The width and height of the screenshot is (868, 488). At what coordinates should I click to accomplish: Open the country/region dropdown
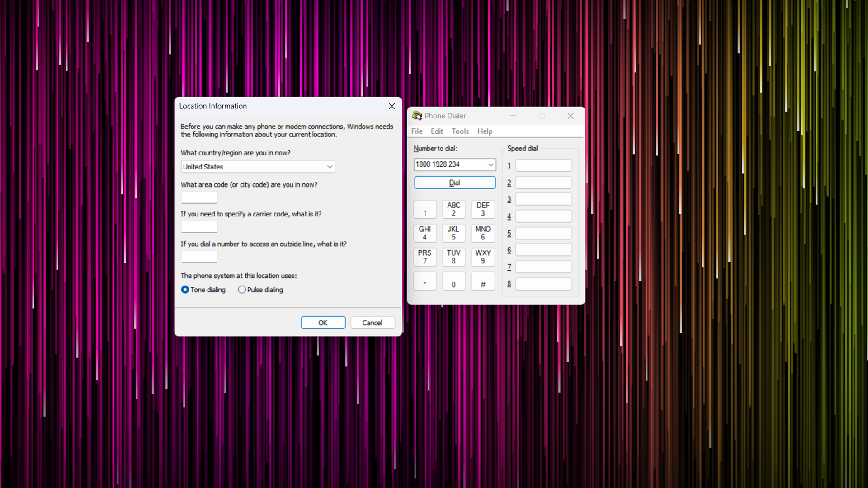[258, 167]
